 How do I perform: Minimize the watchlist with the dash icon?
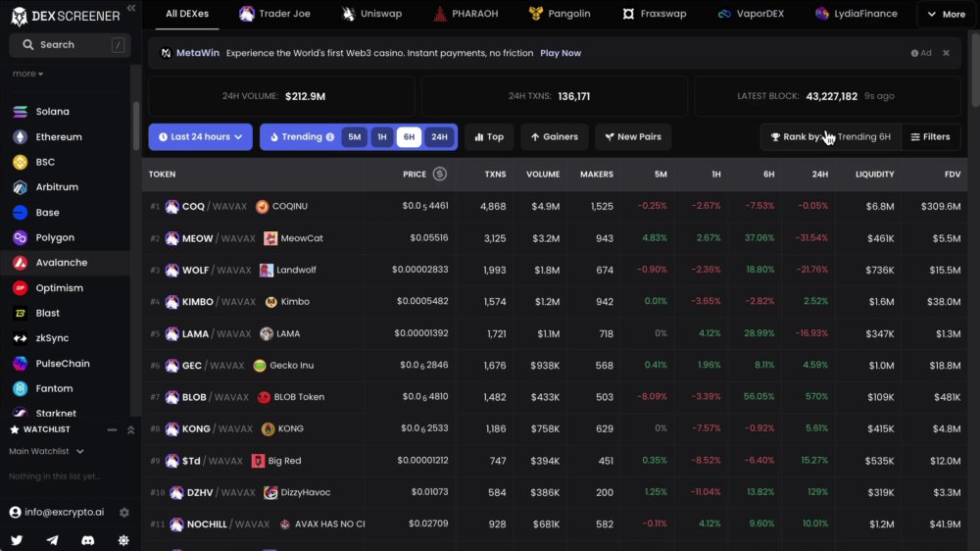point(112,430)
